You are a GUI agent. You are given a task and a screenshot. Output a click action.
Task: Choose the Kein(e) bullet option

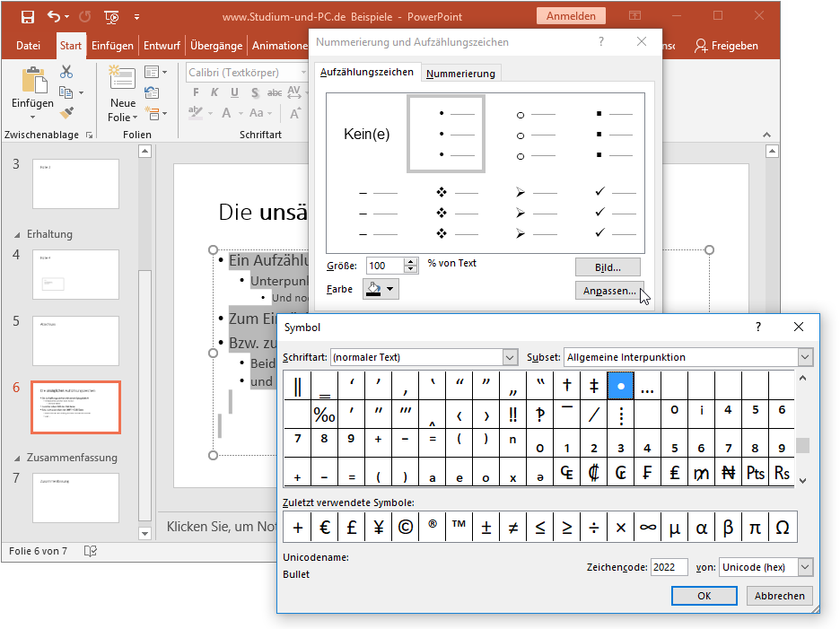click(367, 134)
